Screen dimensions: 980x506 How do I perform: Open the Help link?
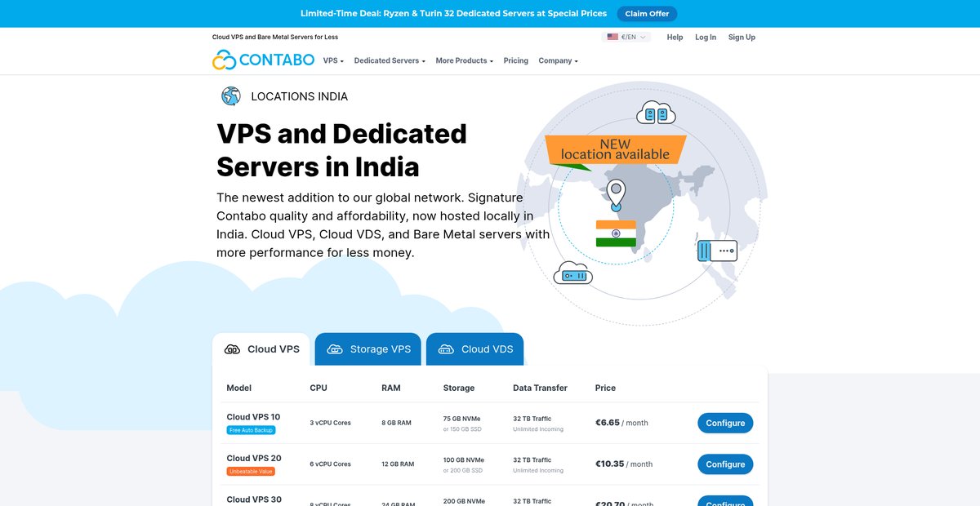(x=675, y=37)
